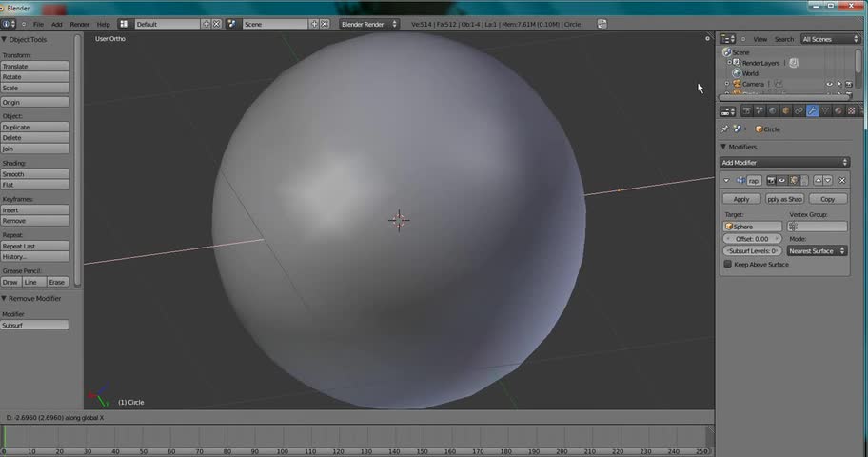Click the Circle object icon in breadcrumb
868x457 pixels.
coord(759,129)
